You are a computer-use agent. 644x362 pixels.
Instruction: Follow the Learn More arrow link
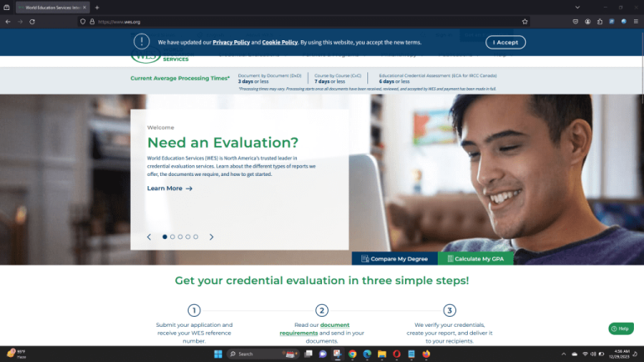tap(169, 189)
